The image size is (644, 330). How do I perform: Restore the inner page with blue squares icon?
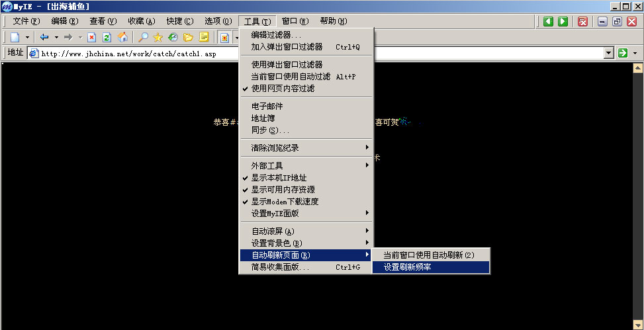(x=617, y=21)
